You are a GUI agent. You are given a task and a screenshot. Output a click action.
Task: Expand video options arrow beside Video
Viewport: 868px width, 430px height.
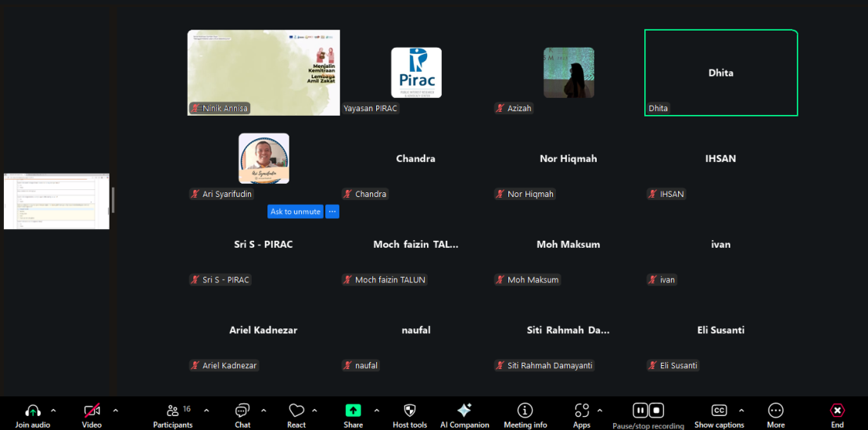[116, 410]
